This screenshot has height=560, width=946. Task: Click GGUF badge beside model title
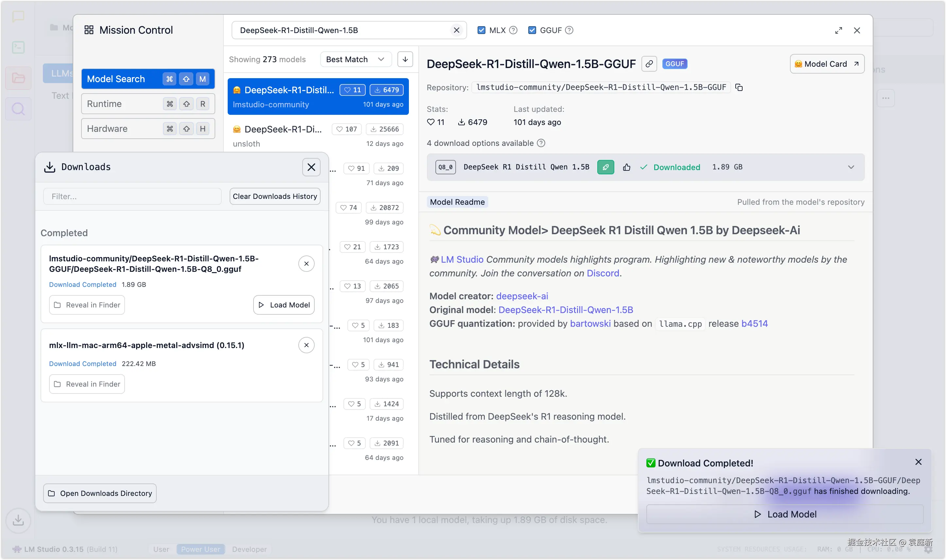(x=674, y=64)
